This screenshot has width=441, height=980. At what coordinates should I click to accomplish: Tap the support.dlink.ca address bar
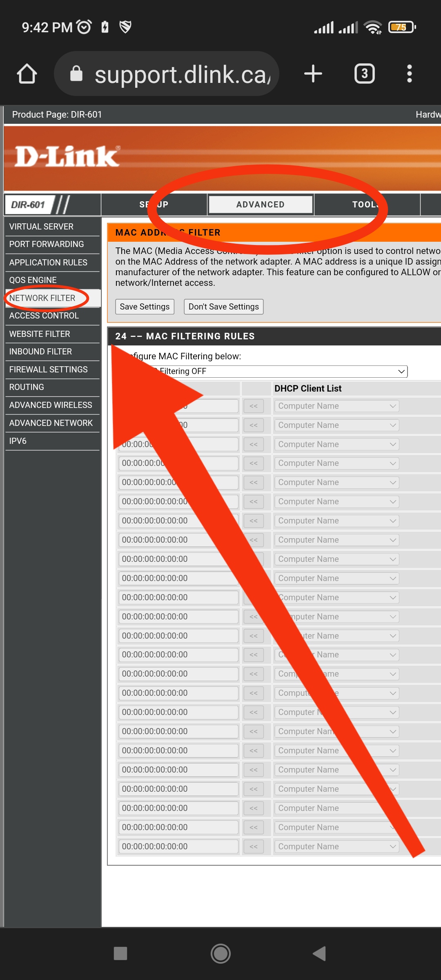tap(167, 74)
